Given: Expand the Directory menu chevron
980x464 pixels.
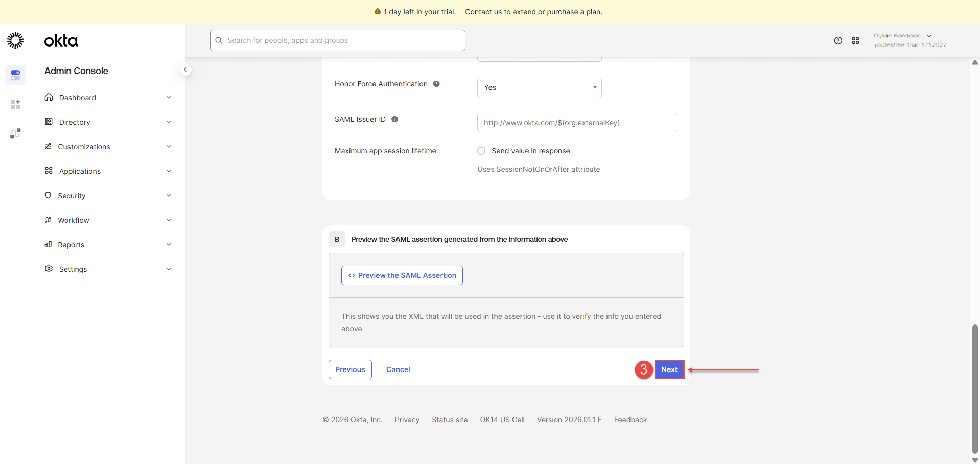Looking at the screenshot, I should click(169, 122).
